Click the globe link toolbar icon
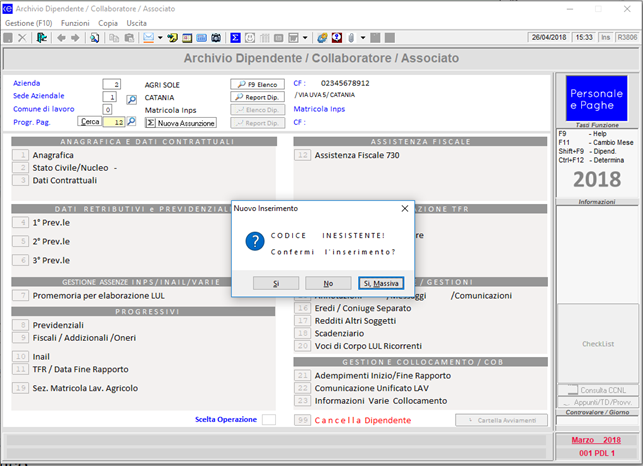The height and width of the screenshot is (466, 643). click(322, 38)
